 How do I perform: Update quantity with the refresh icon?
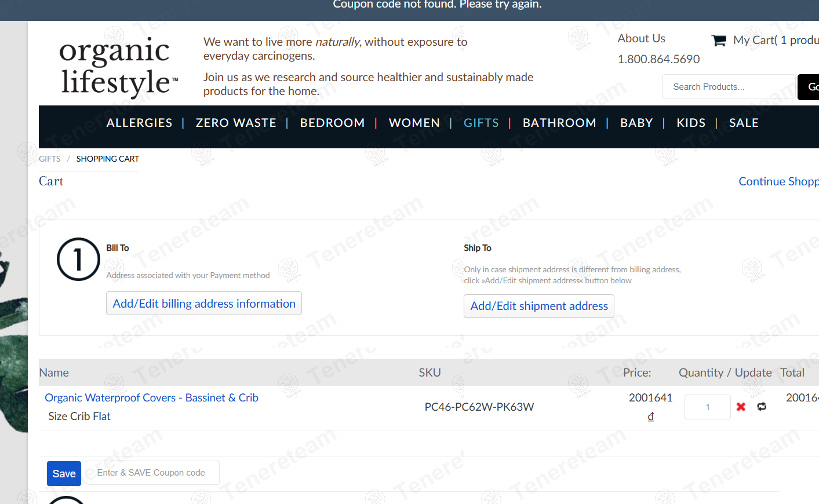coord(762,407)
